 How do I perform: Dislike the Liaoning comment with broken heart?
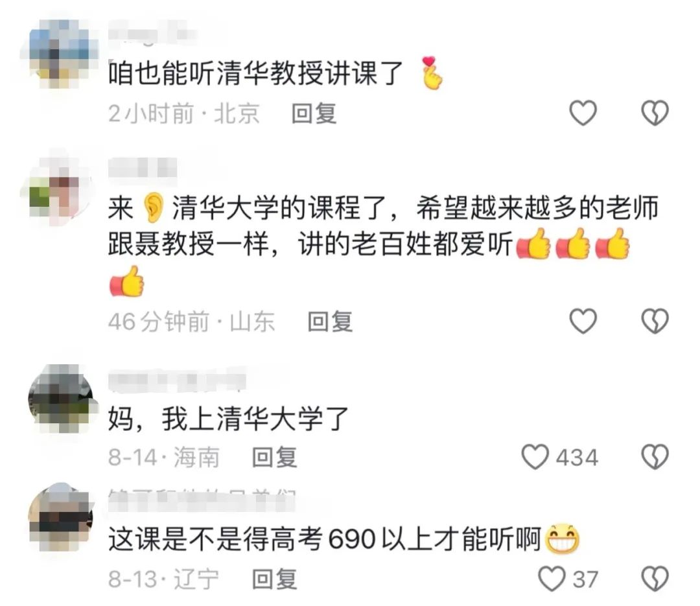(655, 579)
